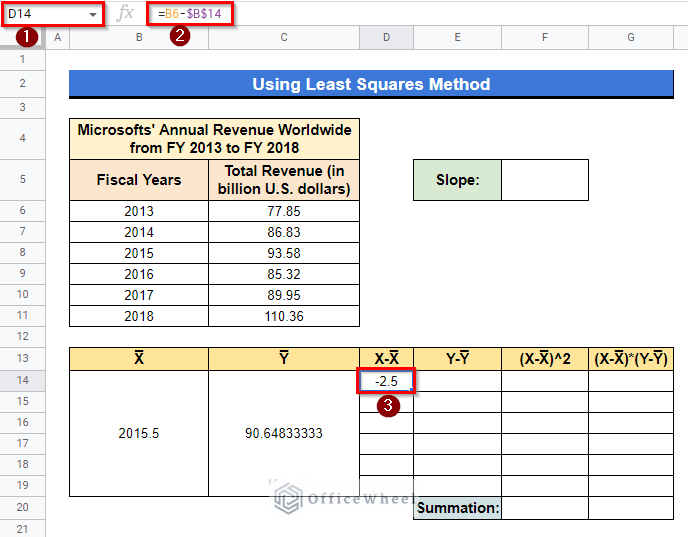Select row 9 header
This screenshot has width=688, height=537.
pyautogui.click(x=22, y=274)
